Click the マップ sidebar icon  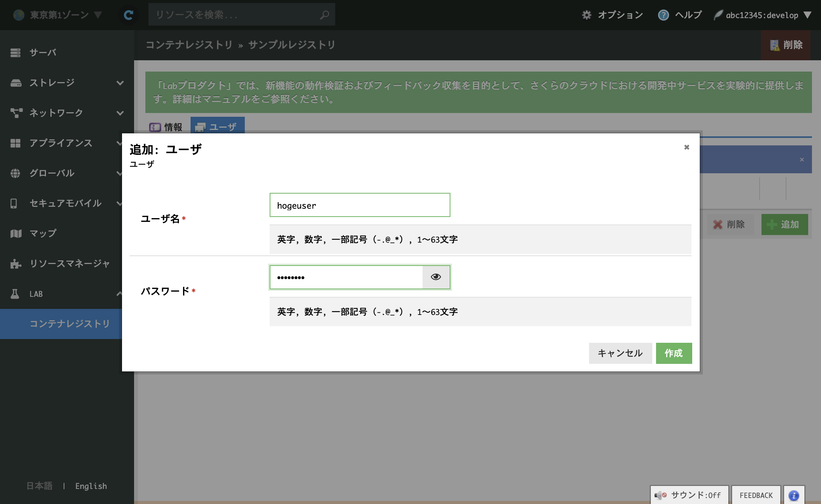[15, 234]
